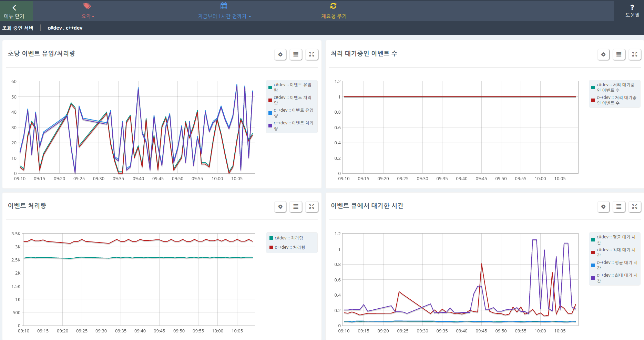Toggle c#dev :: 평균 대기 시간 legend series

click(614, 240)
